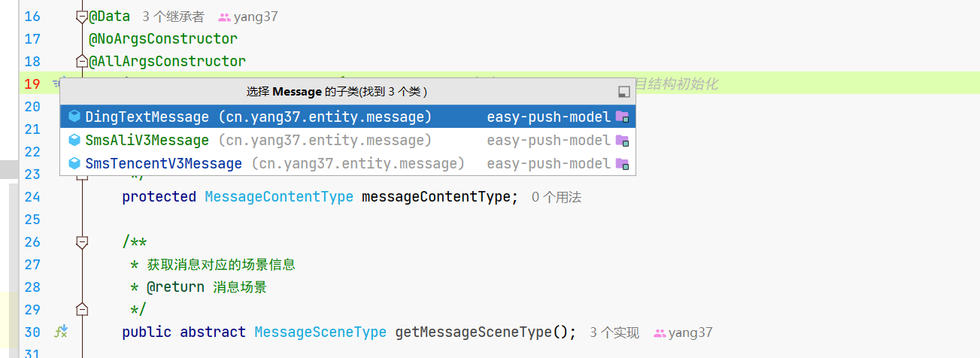
Task: Select DingTextMessage from the subclass list
Action: point(347,117)
